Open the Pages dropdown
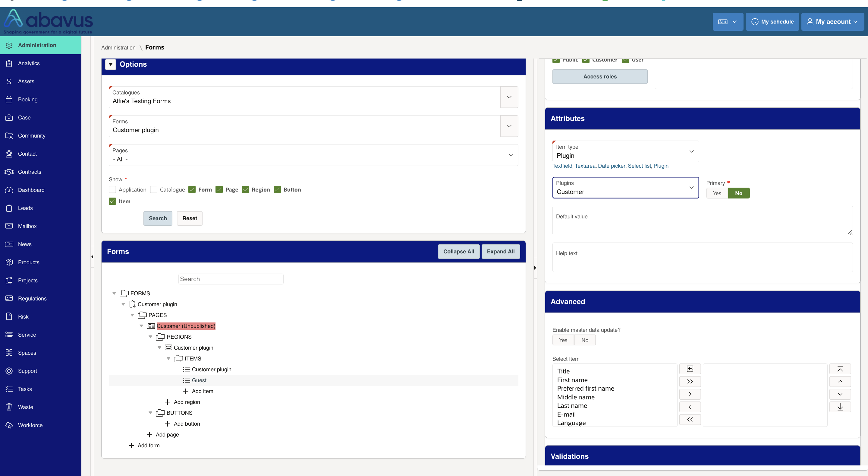The width and height of the screenshot is (868, 476). pyautogui.click(x=313, y=155)
